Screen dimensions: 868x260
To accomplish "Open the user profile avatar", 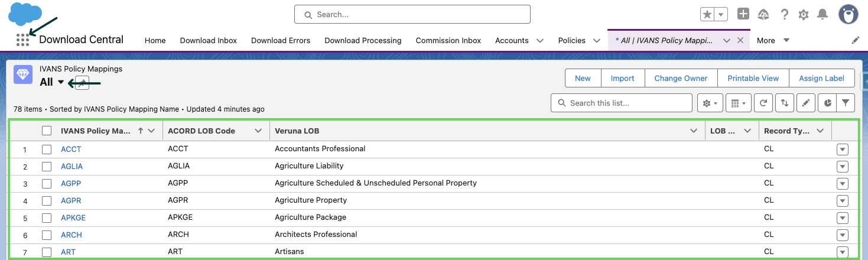I will point(849,14).
